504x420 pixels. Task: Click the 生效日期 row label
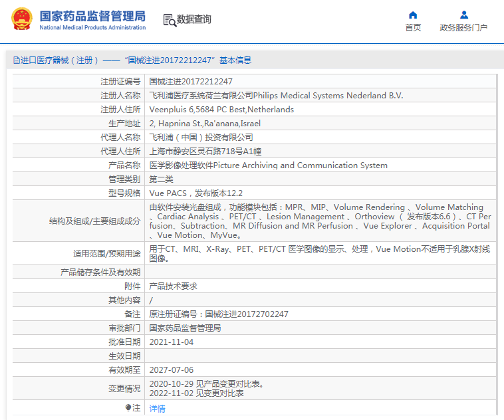[124, 356]
